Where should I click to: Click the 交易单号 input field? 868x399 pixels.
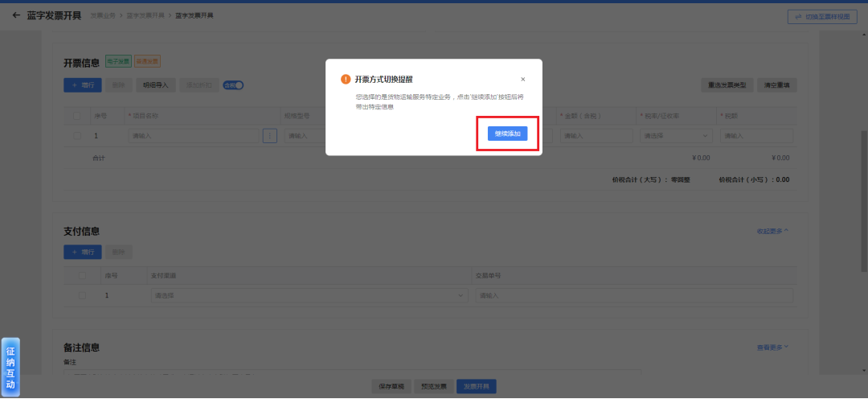(634, 296)
